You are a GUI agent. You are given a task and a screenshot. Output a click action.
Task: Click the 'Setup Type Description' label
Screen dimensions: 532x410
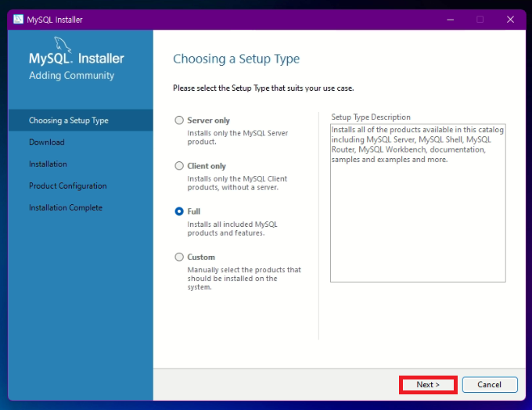pos(371,117)
